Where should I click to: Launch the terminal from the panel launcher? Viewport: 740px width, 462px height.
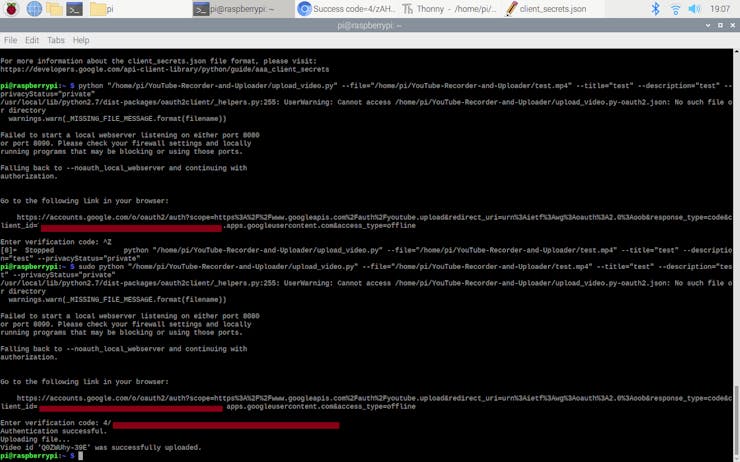(x=74, y=8)
